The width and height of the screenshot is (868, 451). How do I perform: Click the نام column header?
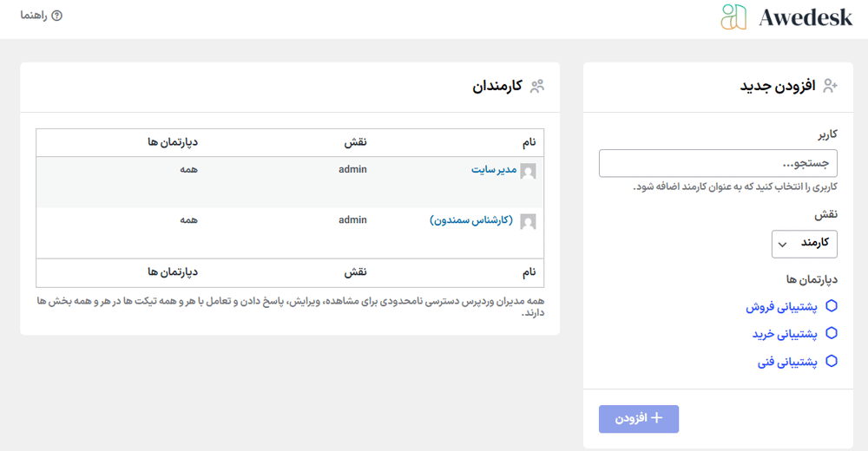click(528, 141)
